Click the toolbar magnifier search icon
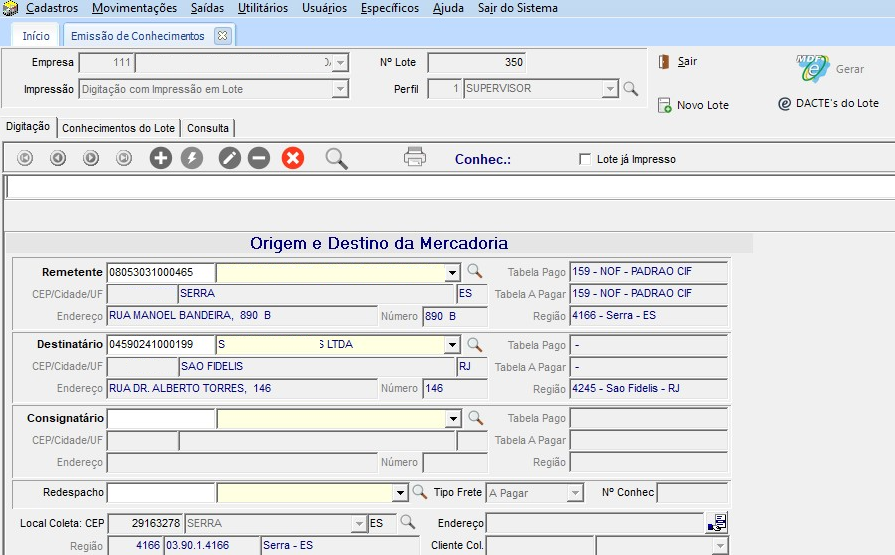The image size is (895, 555). (x=337, y=158)
